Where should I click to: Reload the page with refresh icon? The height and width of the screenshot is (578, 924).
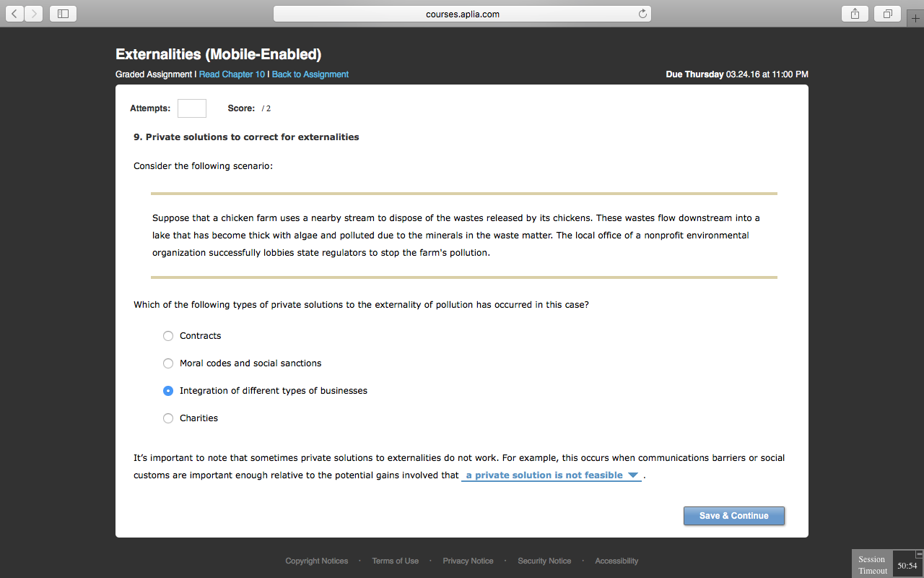point(642,14)
